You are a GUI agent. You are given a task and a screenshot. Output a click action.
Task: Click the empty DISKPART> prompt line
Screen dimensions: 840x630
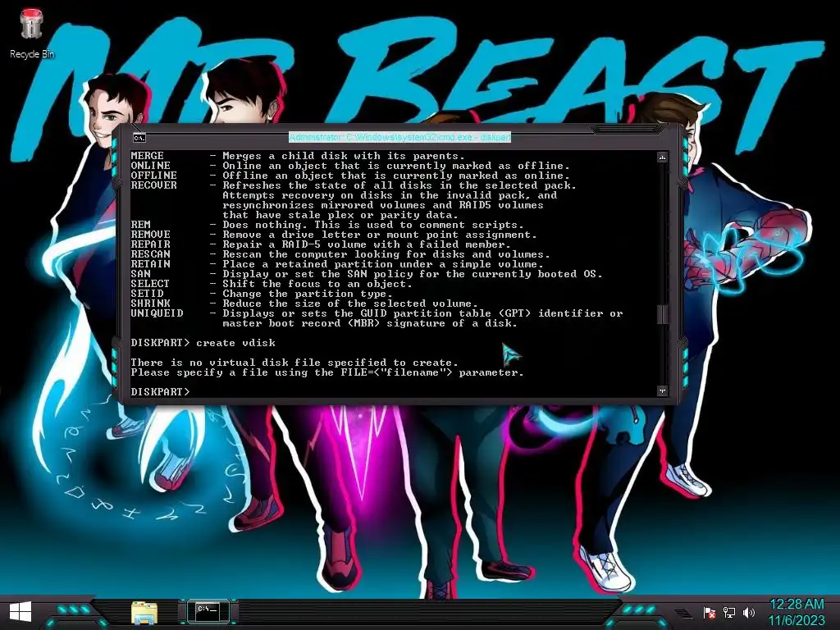tap(160, 391)
